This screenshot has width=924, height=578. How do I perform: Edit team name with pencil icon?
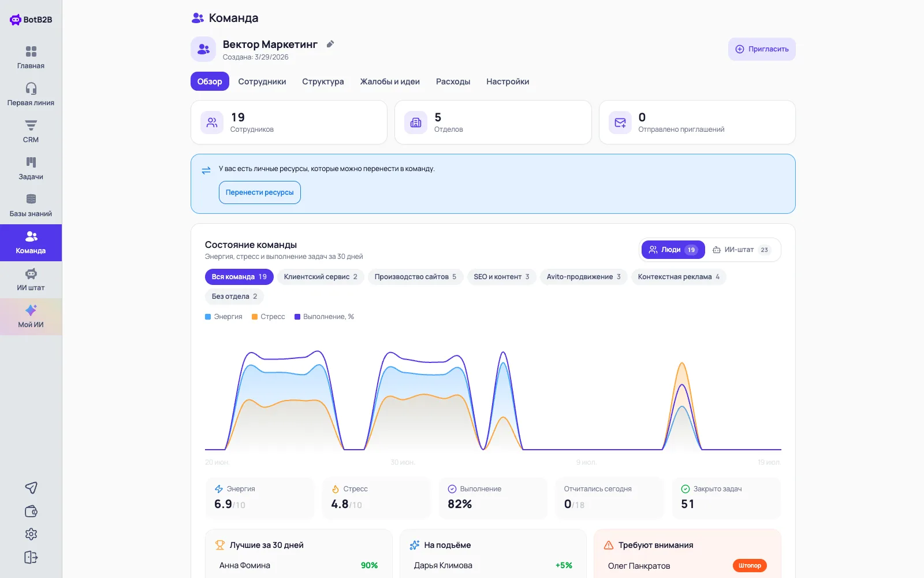[x=330, y=44]
